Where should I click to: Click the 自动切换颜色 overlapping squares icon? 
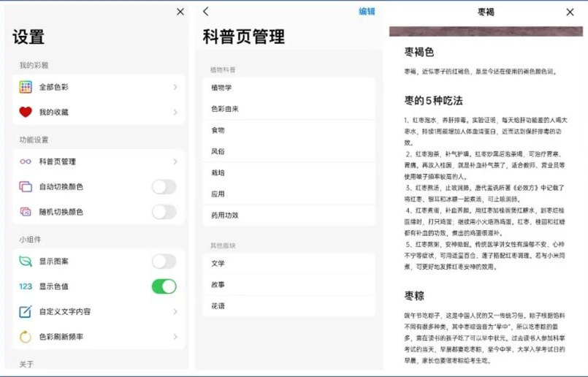click(26, 187)
